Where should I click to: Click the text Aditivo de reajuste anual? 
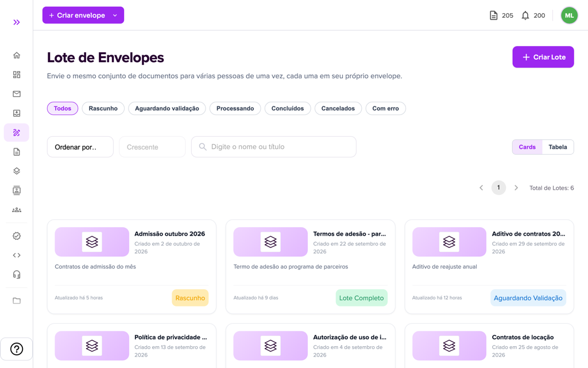point(444,267)
